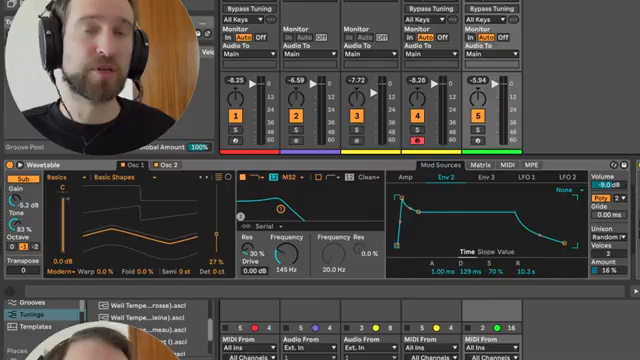Screen dimensions: 640x360
Task: Arm track 2 record button
Action: coord(296,141)
